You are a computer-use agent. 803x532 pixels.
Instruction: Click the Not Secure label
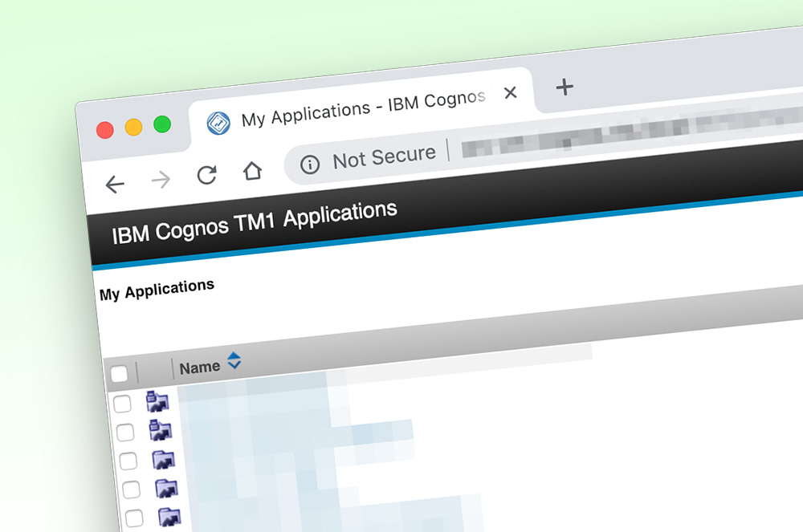click(x=384, y=157)
